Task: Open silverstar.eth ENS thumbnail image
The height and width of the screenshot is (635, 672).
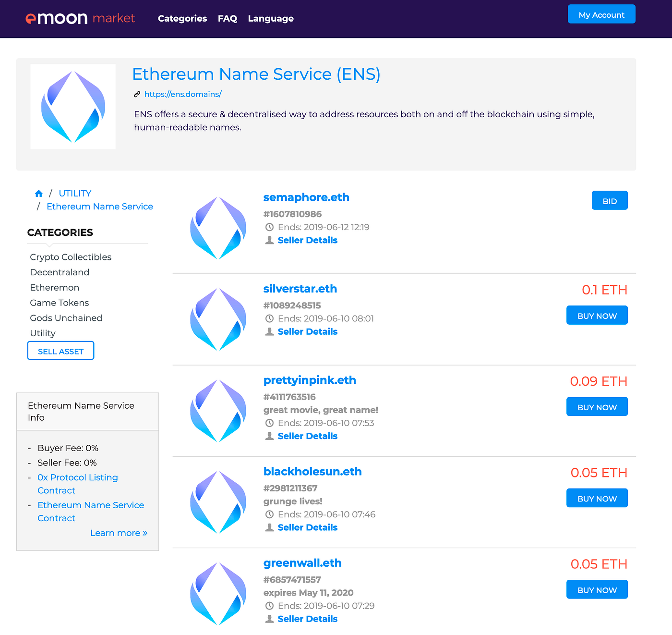Action: (x=218, y=319)
